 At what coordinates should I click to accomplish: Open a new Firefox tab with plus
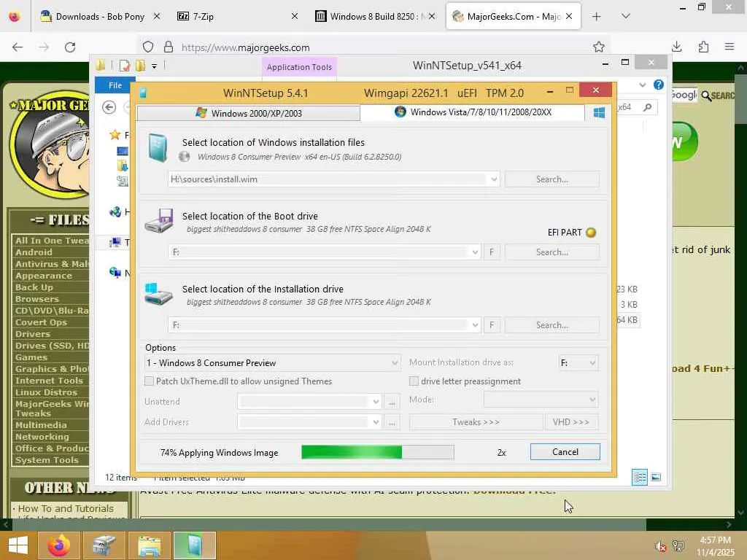(597, 17)
